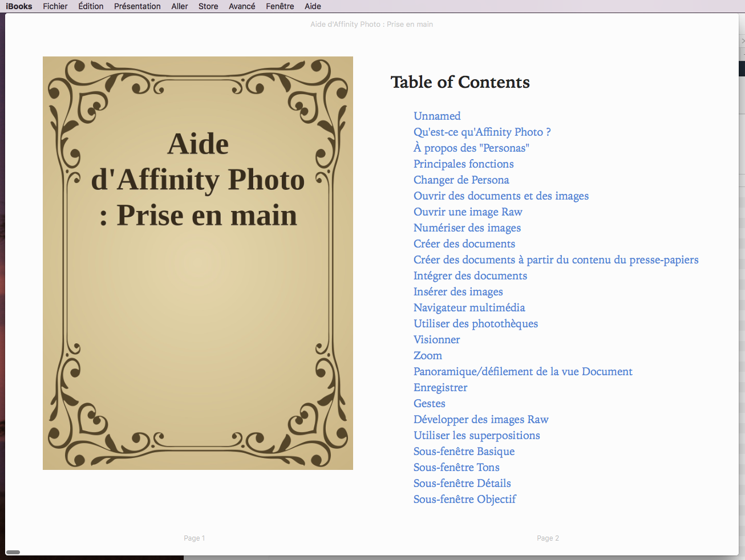This screenshot has height=560, width=745.
Task: Jump to 'Sous-fenêtre Basique' section
Action: click(464, 451)
